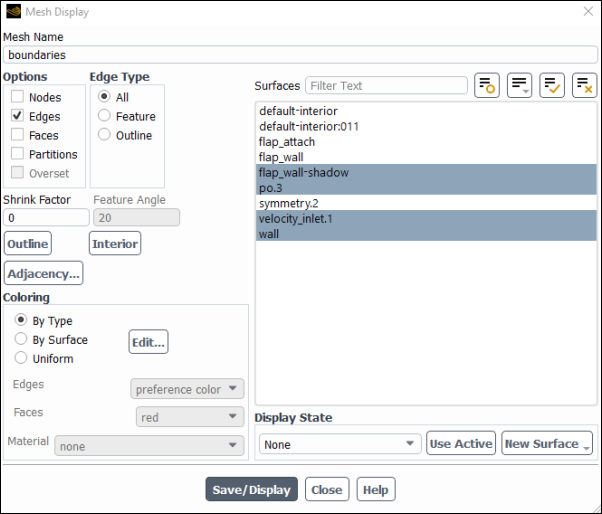
Task: Enable the Faces checkbox
Action: click(17, 135)
